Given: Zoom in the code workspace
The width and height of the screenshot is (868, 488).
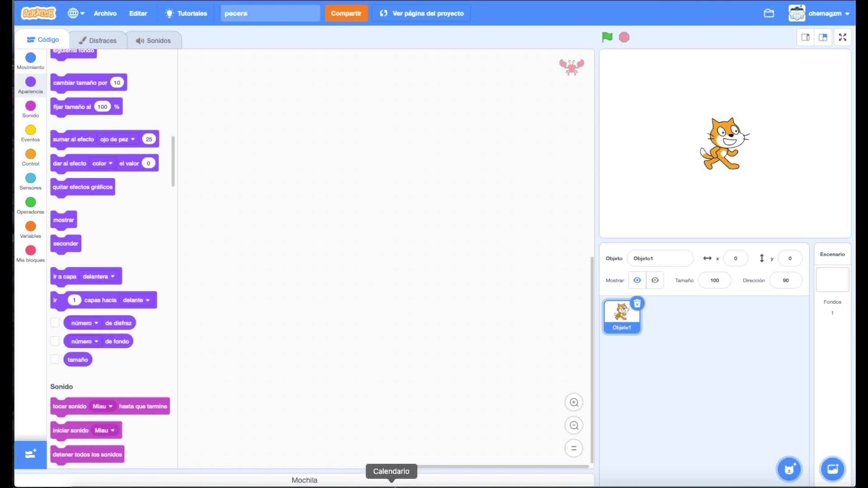Looking at the screenshot, I should (x=574, y=402).
